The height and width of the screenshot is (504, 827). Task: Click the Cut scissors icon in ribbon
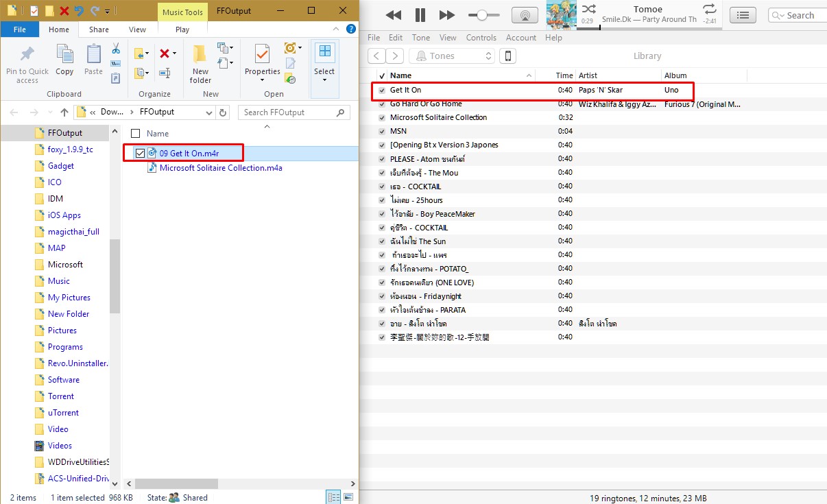point(116,49)
